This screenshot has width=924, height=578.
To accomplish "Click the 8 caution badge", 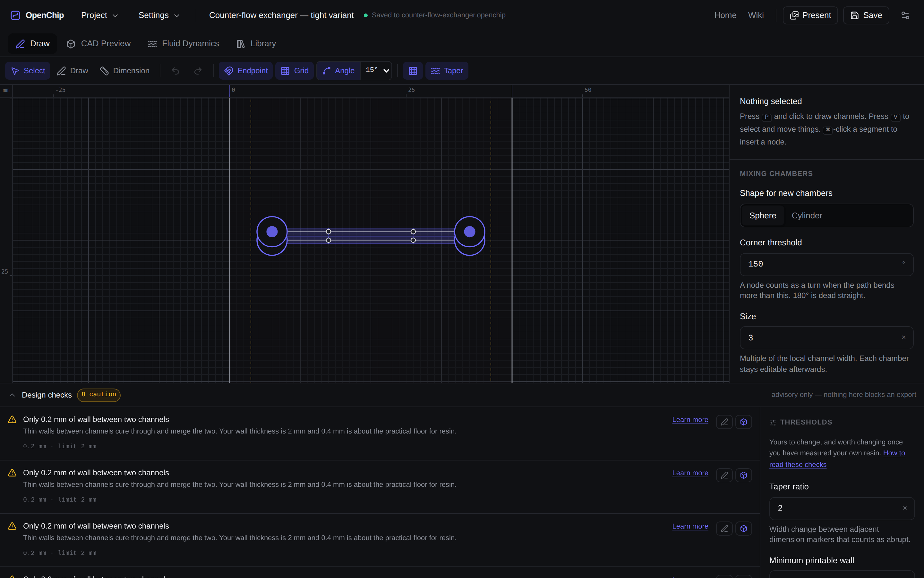I will tap(99, 395).
